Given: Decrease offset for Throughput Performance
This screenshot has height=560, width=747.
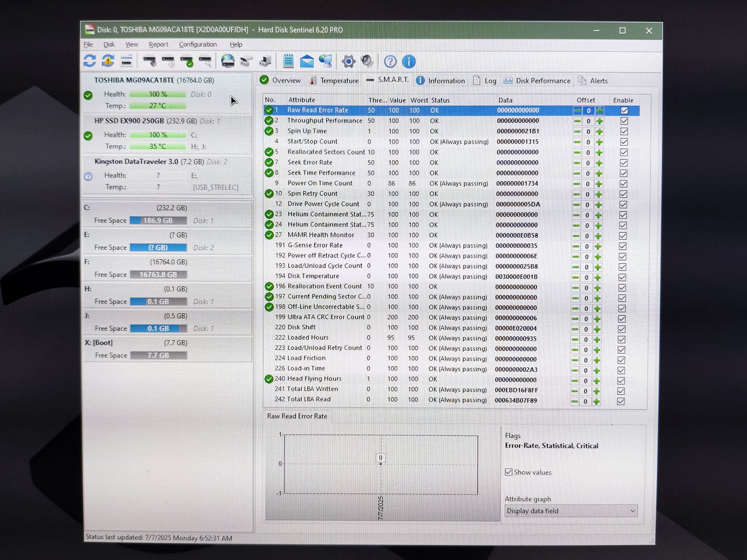Looking at the screenshot, I should click(x=577, y=121).
